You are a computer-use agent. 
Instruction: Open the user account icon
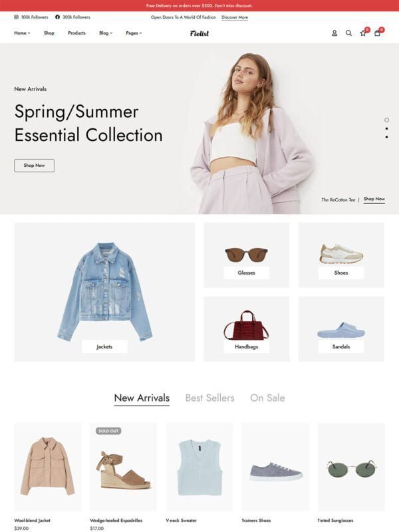(x=334, y=33)
